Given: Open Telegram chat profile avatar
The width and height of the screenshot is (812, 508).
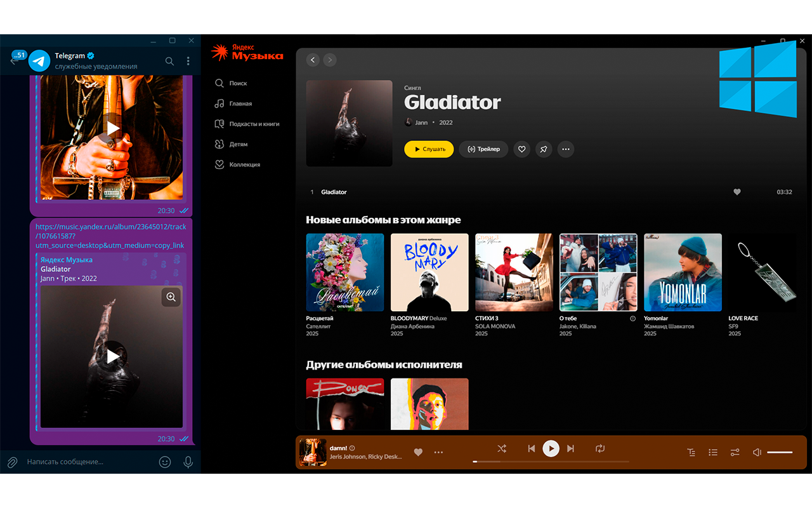Looking at the screenshot, I should click(39, 61).
